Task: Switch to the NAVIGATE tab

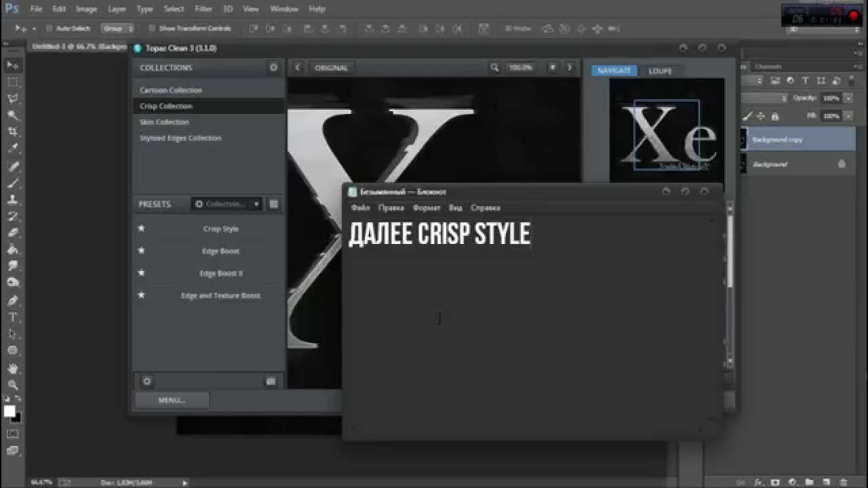Action: (x=614, y=70)
